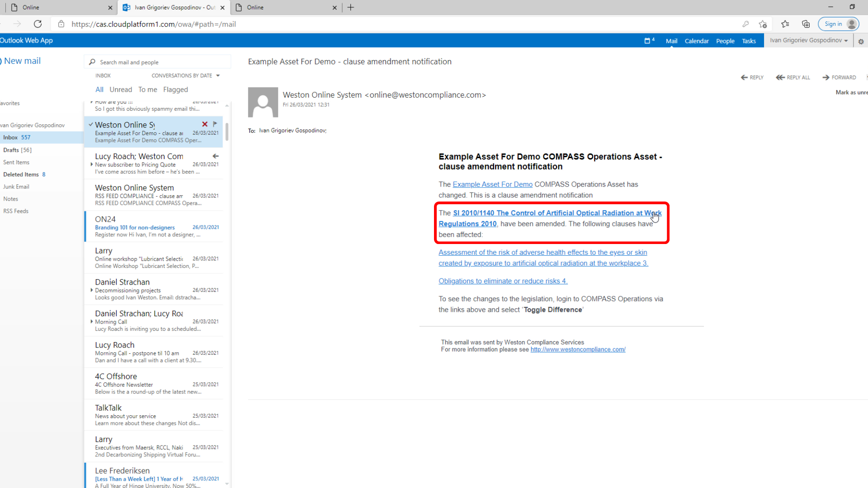Viewport: 868px width, 488px height.
Task: Open the calendar reminders icon in header
Action: (649, 41)
